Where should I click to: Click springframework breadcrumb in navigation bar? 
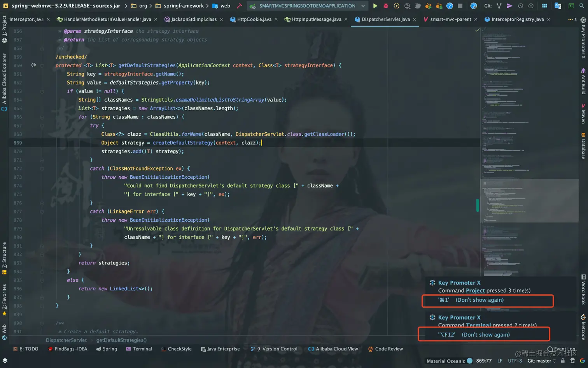[x=184, y=6]
